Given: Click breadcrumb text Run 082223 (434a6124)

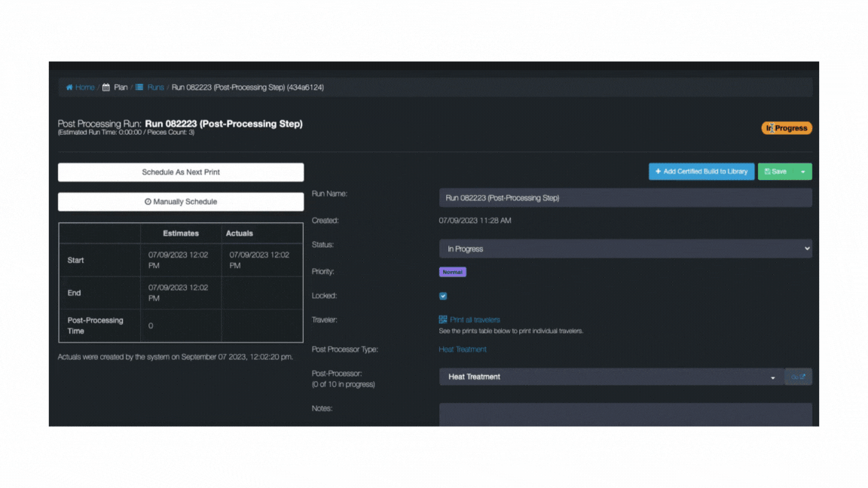Looking at the screenshot, I should pos(247,87).
